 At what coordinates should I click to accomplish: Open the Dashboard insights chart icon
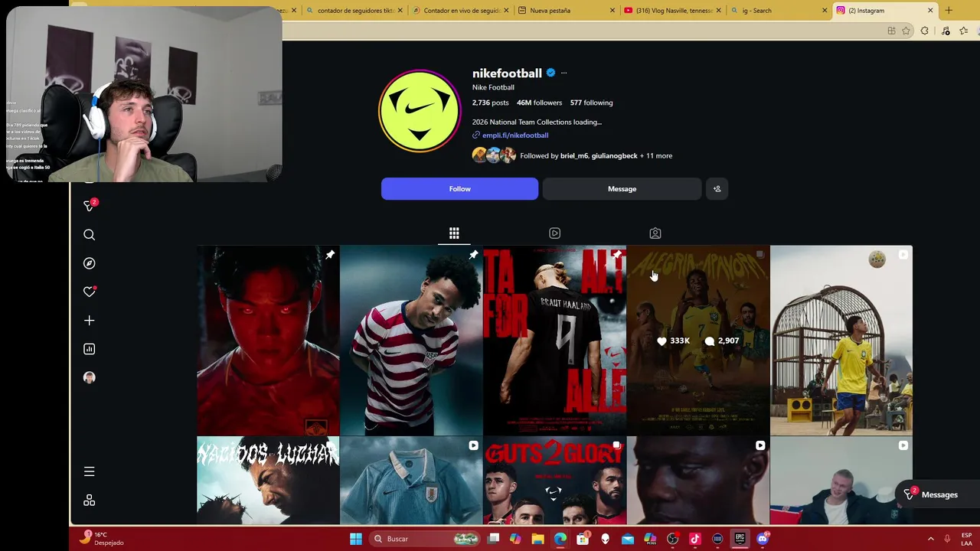[x=89, y=349]
